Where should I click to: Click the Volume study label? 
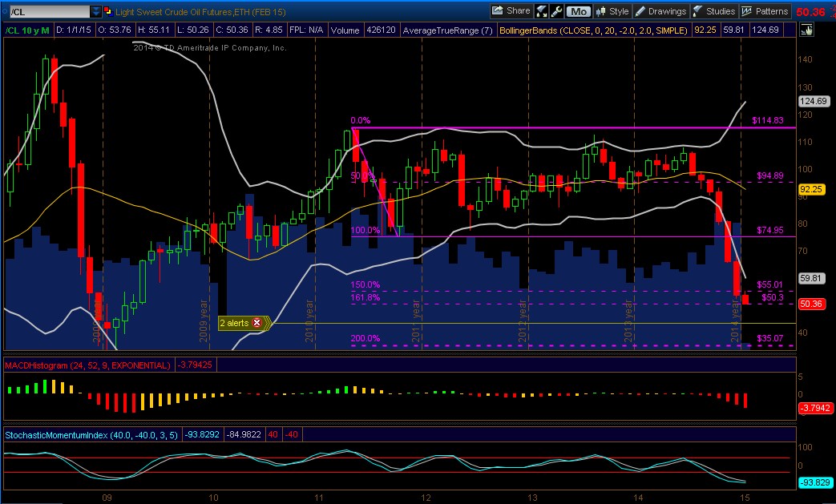[x=345, y=30]
